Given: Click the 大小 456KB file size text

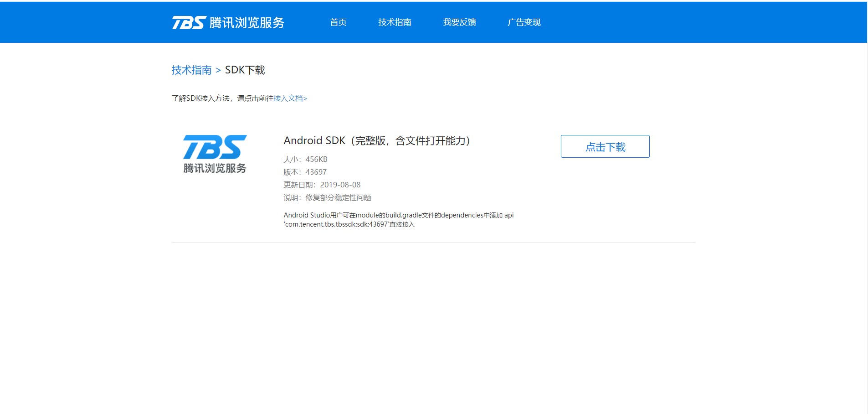Looking at the screenshot, I should pyautogui.click(x=305, y=159).
